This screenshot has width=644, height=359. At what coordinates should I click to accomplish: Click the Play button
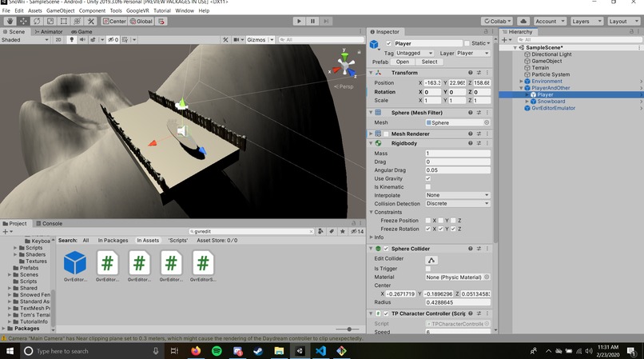pos(299,22)
